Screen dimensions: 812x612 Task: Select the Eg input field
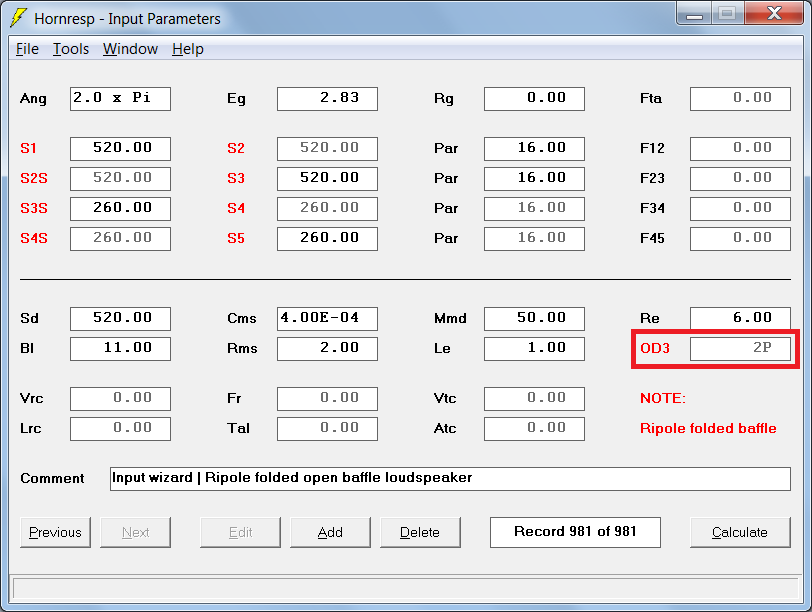point(327,99)
